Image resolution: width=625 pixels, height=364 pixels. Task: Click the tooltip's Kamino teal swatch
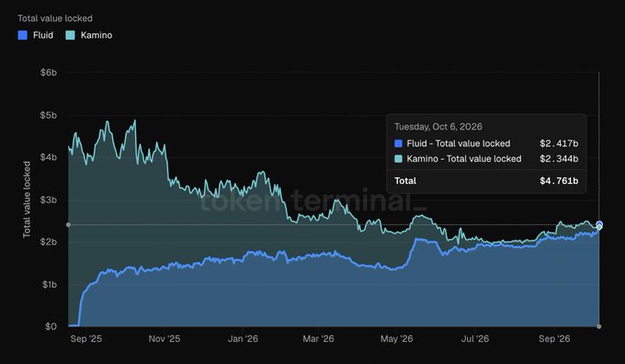[398, 159]
